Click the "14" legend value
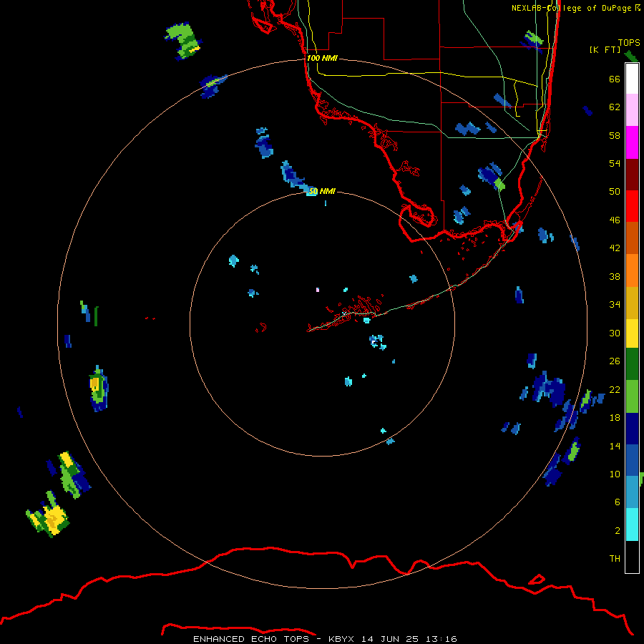 pos(615,446)
